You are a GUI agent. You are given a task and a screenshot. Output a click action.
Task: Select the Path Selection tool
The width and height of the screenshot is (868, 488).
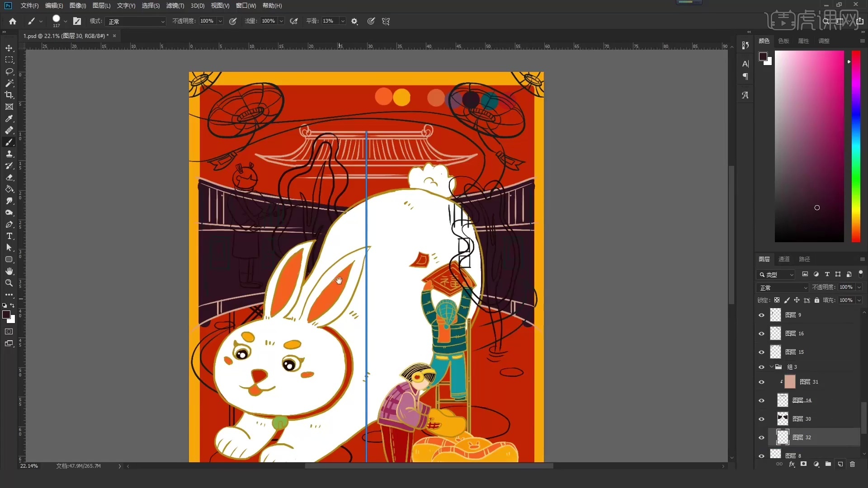point(9,248)
